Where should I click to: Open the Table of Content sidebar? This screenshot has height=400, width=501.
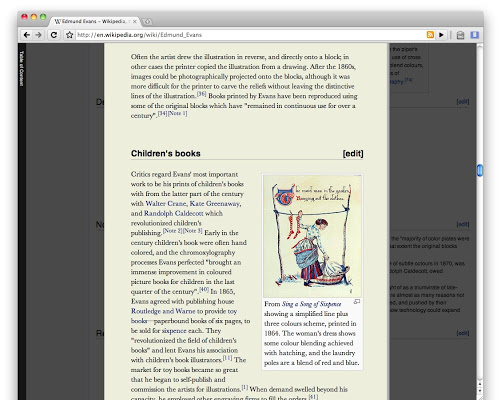tap(22, 68)
